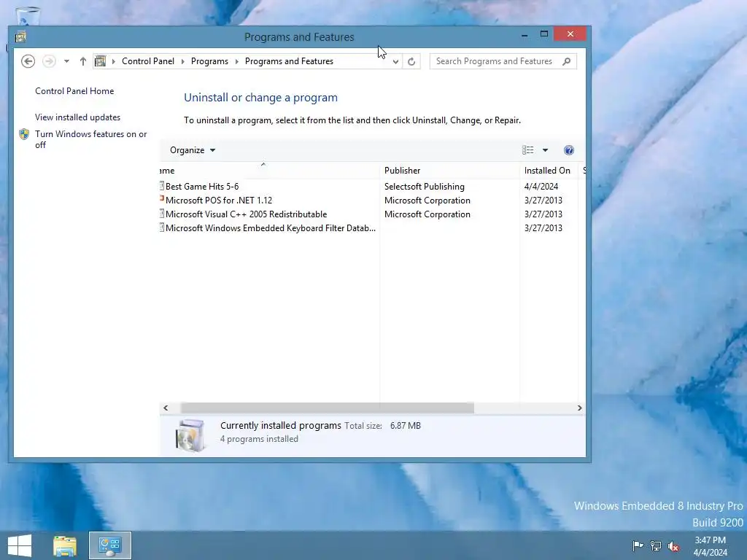Click the horizontal scrollbar right arrow

point(579,408)
